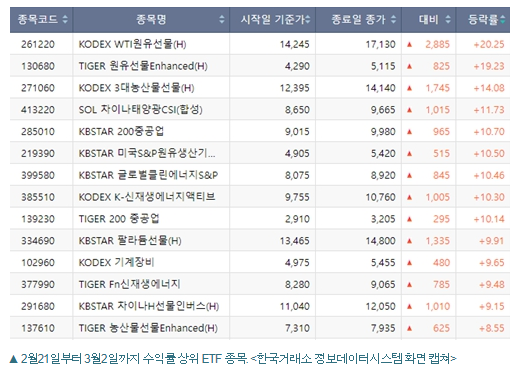The image size is (519, 369).
Task: Click stock code 413220
Action: 38,110
